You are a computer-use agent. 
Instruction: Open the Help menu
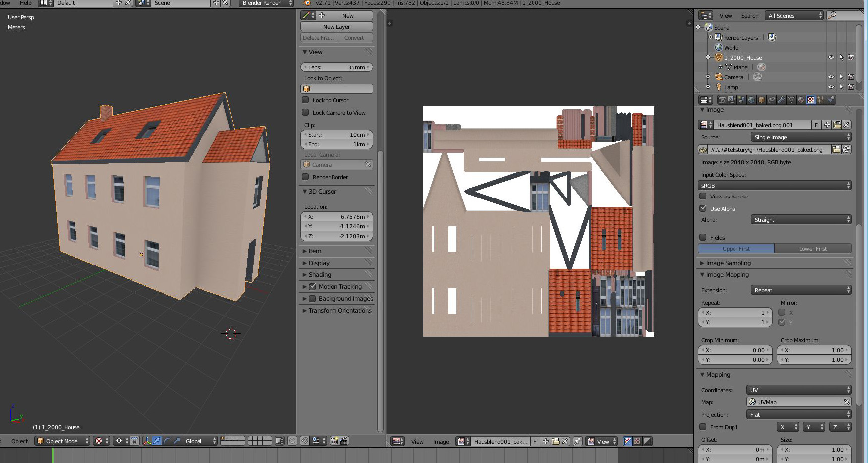(x=25, y=3)
